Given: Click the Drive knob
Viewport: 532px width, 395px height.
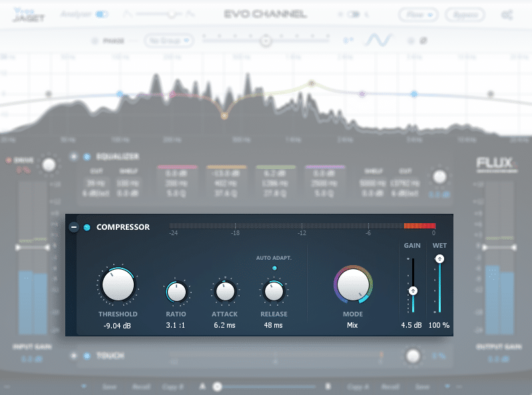Looking at the screenshot, I should [49, 165].
